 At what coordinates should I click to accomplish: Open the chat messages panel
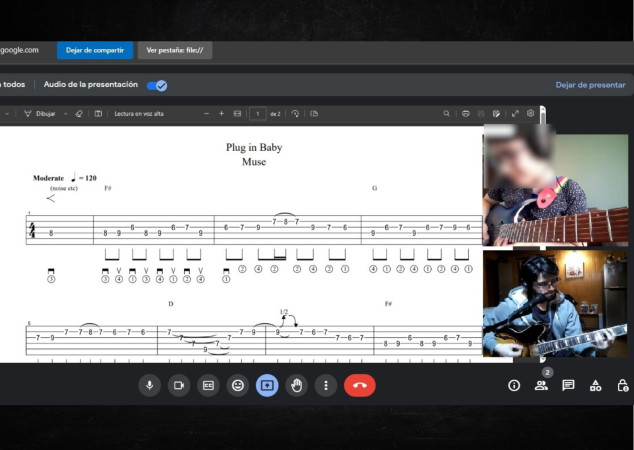[x=568, y=385]
